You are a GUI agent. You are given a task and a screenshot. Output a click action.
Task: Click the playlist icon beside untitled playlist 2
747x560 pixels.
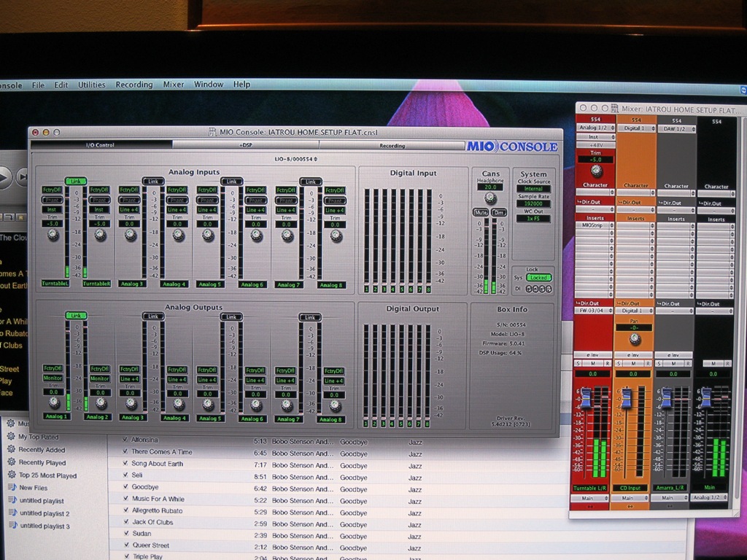[x=13, y=513]
